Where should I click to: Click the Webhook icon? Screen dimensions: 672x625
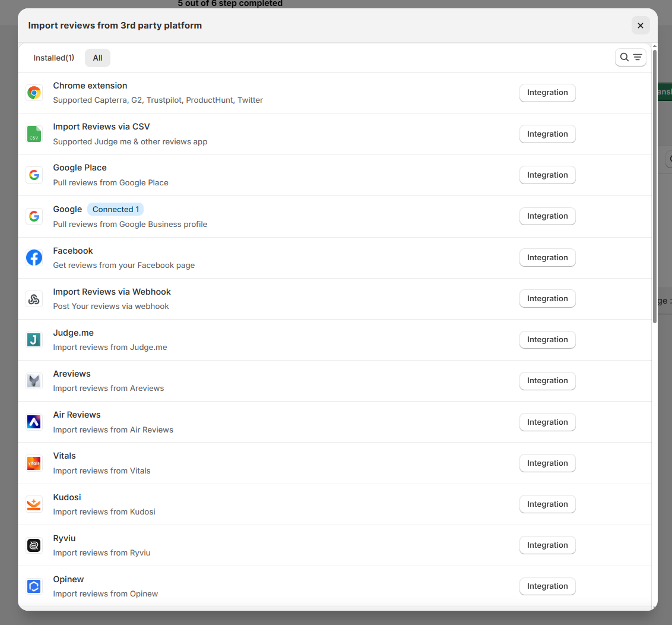pos(34,299)
